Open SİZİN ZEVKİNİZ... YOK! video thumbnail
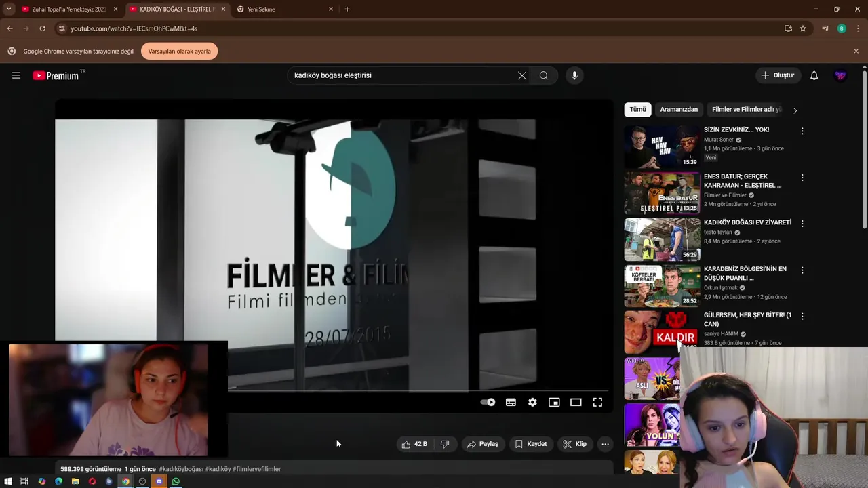The image size is (868, 488). tap(662, 146)
